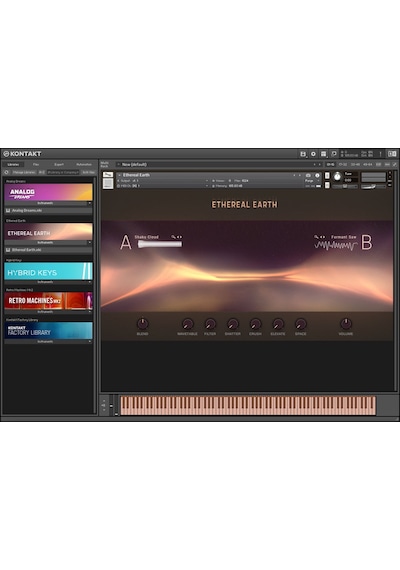Screen dimensions: 400x570
Task: Open the instrument Output dropdown
Action: (x=164, y=181)
